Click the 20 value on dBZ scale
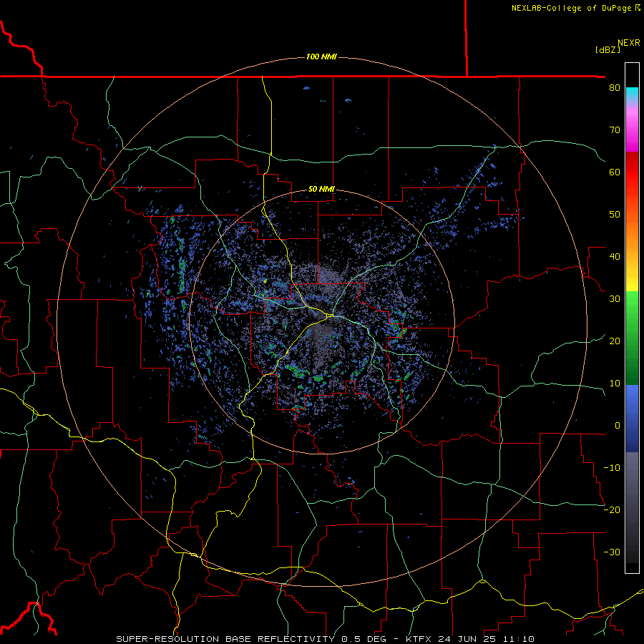 click(x=615, y=341)
